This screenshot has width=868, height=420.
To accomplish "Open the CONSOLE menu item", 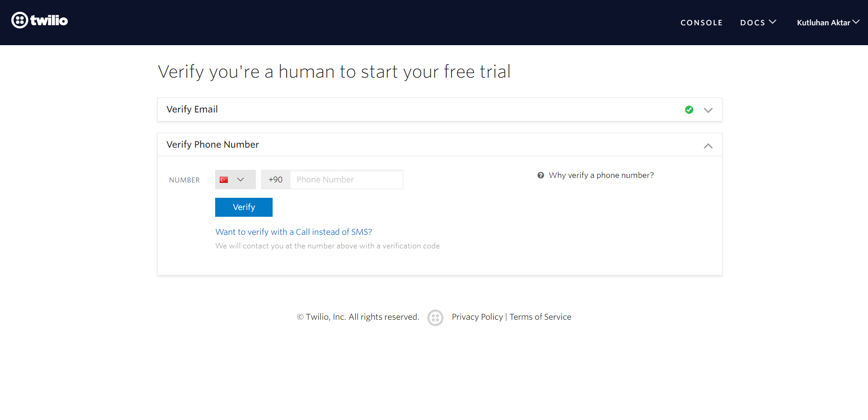I will [701, 23].
